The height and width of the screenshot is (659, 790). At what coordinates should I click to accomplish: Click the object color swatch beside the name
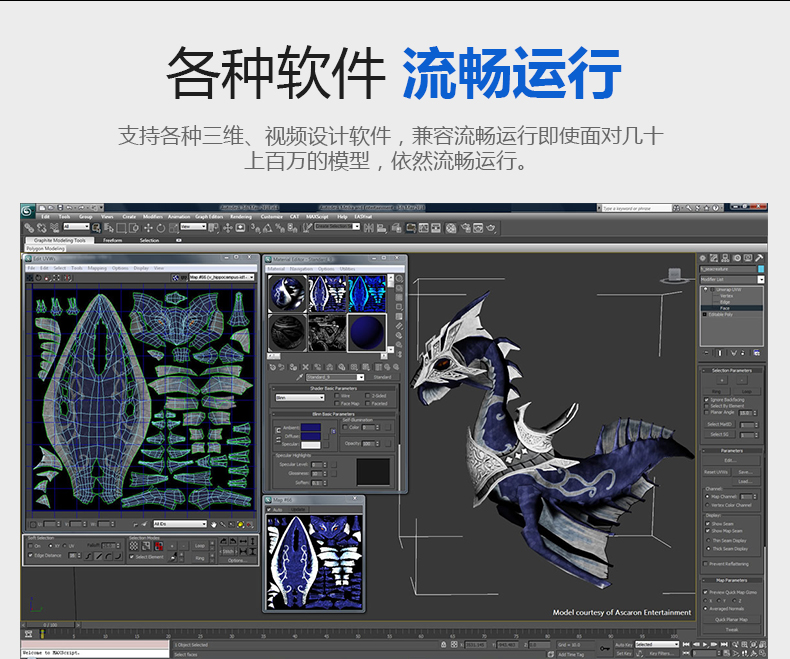[x=761, y=269]
